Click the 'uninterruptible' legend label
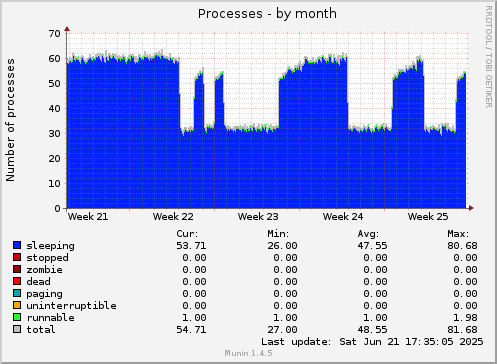497x364 pixels. tap(72, 306)
